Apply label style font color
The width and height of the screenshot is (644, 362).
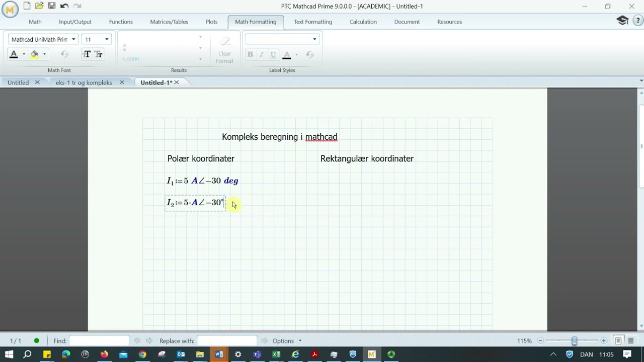(x=287, y=54)
